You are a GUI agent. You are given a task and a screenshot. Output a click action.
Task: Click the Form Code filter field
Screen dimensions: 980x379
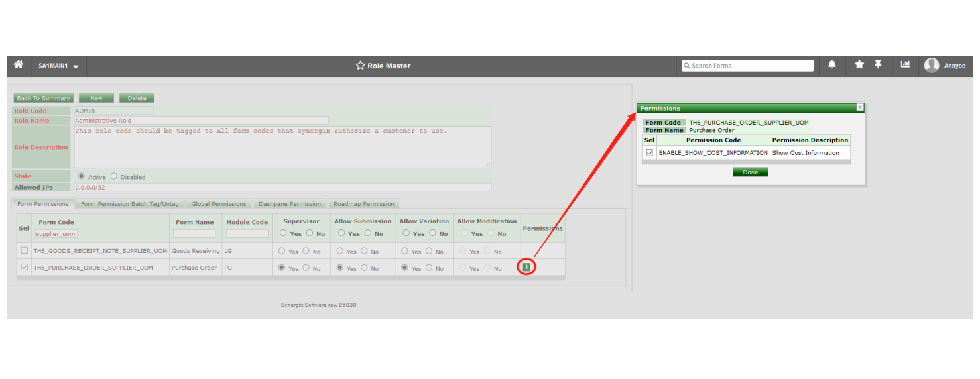point(56,234)
